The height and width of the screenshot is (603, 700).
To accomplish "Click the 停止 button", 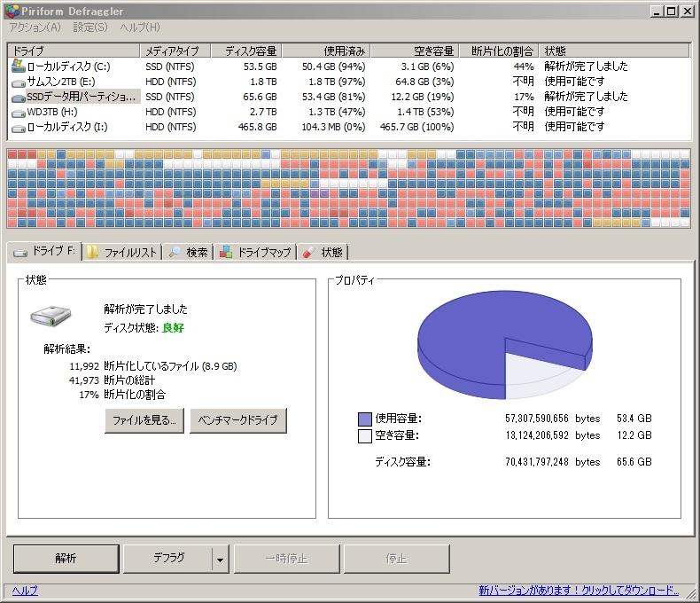I will point(396,559).
